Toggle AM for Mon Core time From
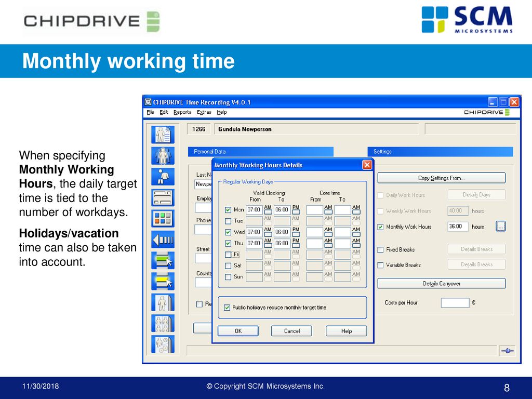532x399 pixels. click(x=328, y=212)
